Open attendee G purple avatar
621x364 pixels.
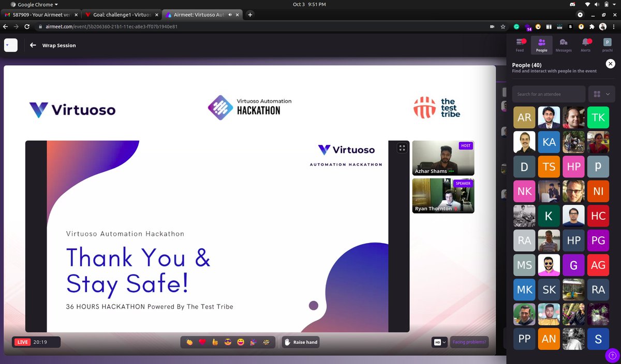point(573,265)
